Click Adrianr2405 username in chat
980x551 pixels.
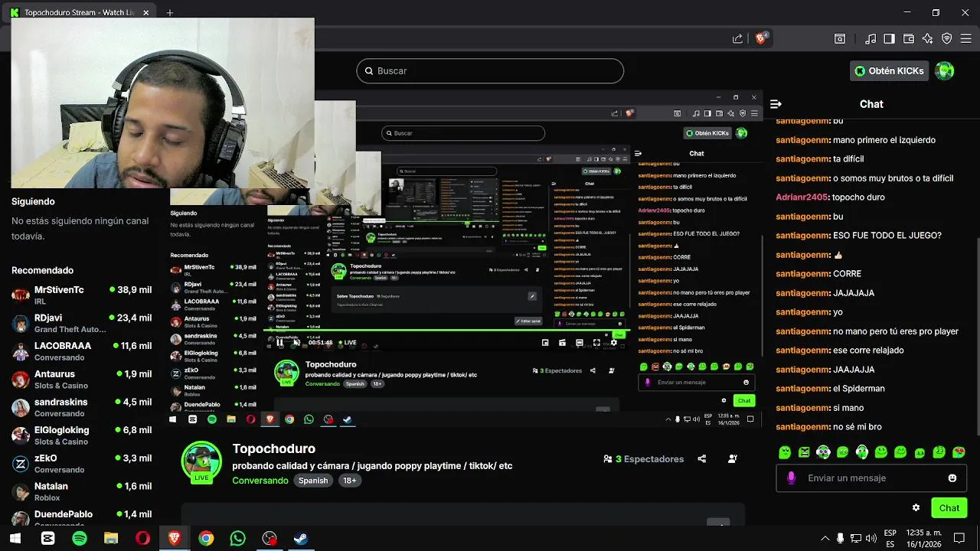[x=802, y=197]
